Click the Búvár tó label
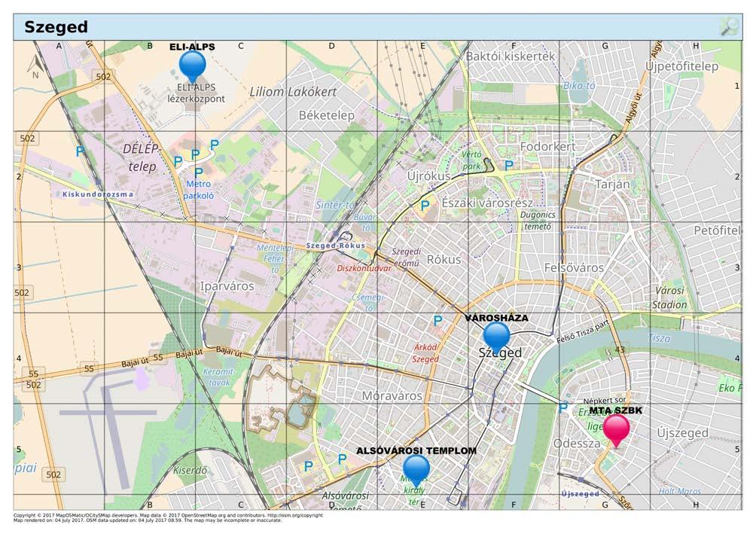 [364, 222]
